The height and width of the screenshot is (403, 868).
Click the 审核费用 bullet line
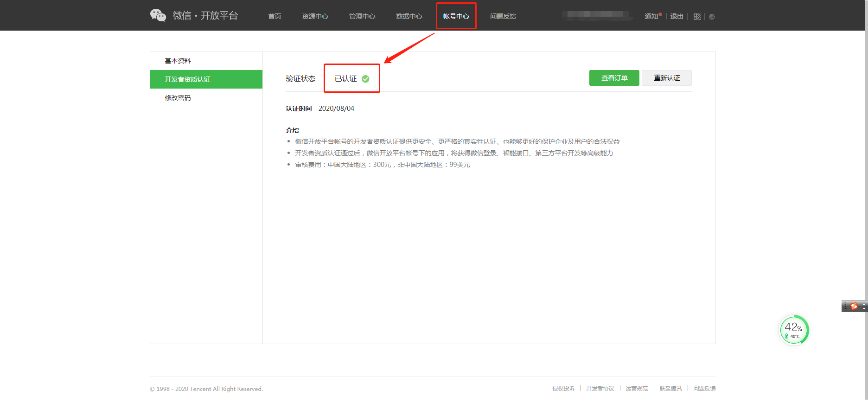coord(383,165)
